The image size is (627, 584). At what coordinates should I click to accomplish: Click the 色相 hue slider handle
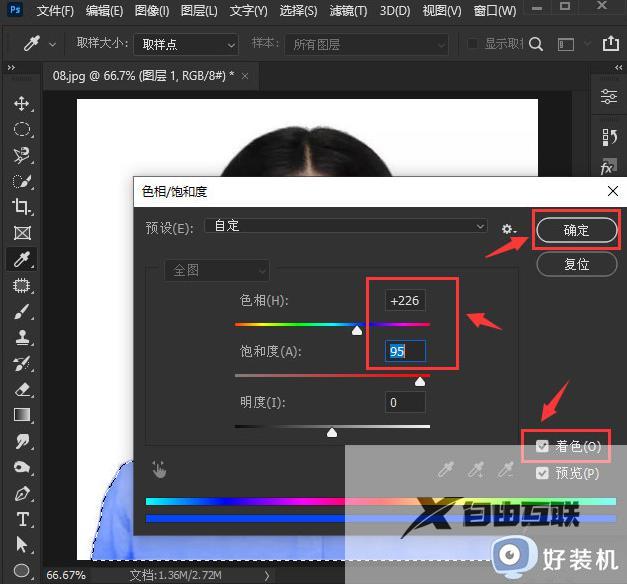pos(357,330)
